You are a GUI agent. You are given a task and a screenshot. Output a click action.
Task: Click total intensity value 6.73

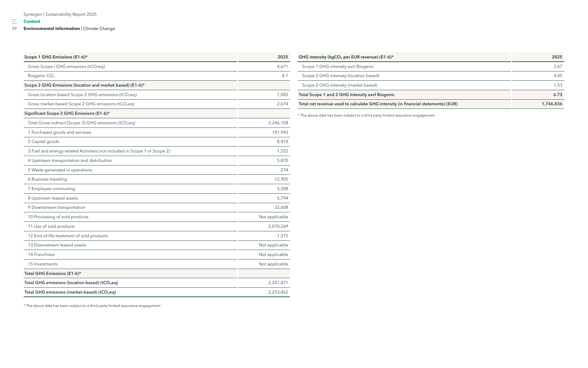[x=558, y=95]
